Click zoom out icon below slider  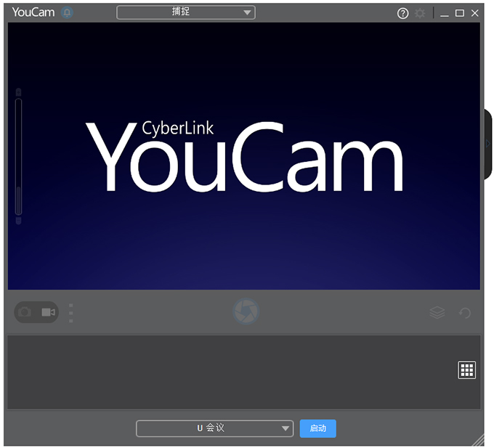tap(19, 221)
